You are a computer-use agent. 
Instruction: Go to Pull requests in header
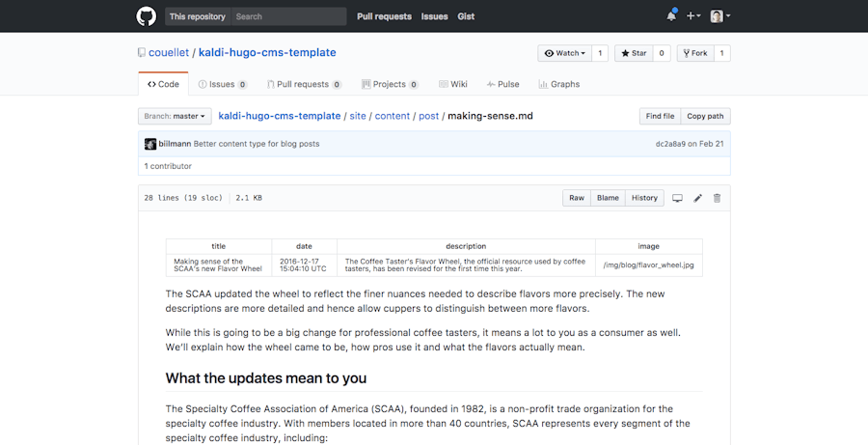point(384,16)
